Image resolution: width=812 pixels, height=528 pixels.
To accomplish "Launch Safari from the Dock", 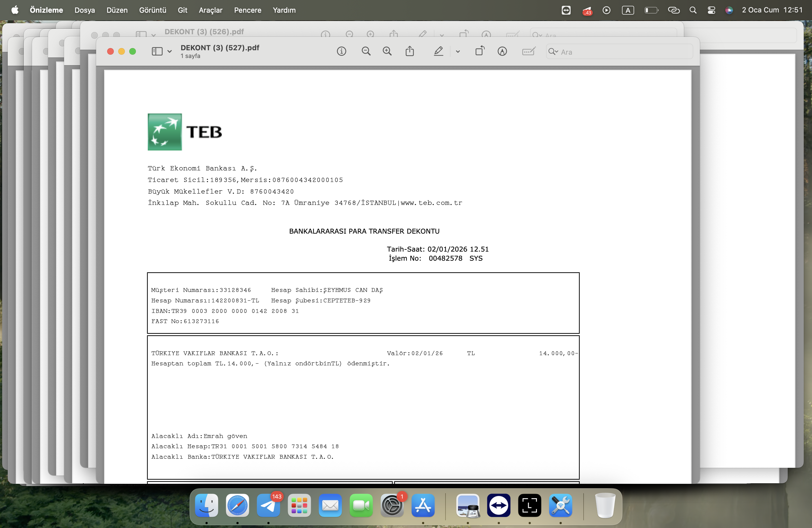I will pyautogui.click(x=238, y=505).
